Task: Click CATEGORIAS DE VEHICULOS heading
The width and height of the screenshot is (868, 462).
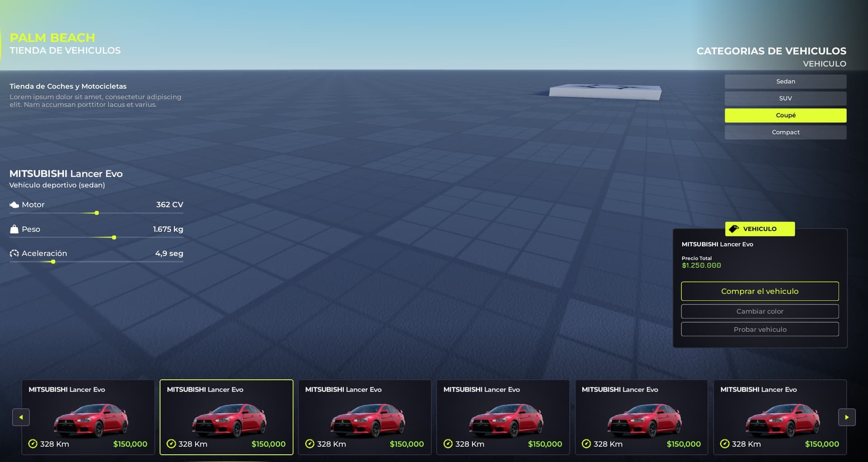Action: click(771, 51)
